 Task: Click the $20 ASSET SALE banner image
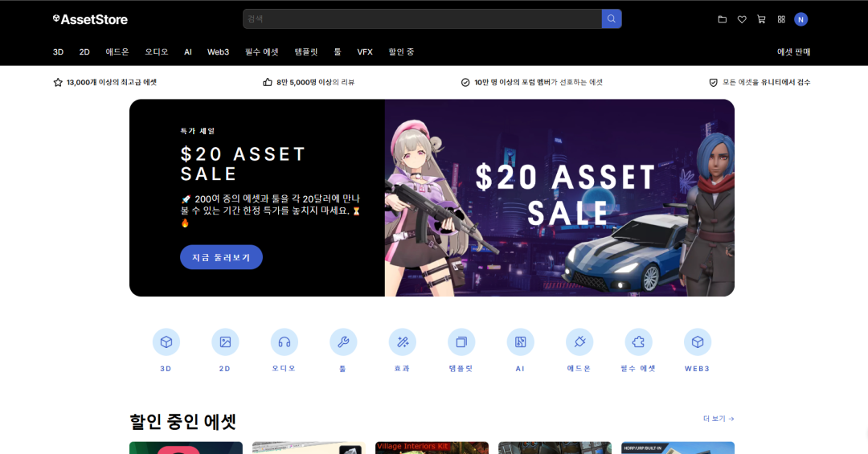(559, 198)
